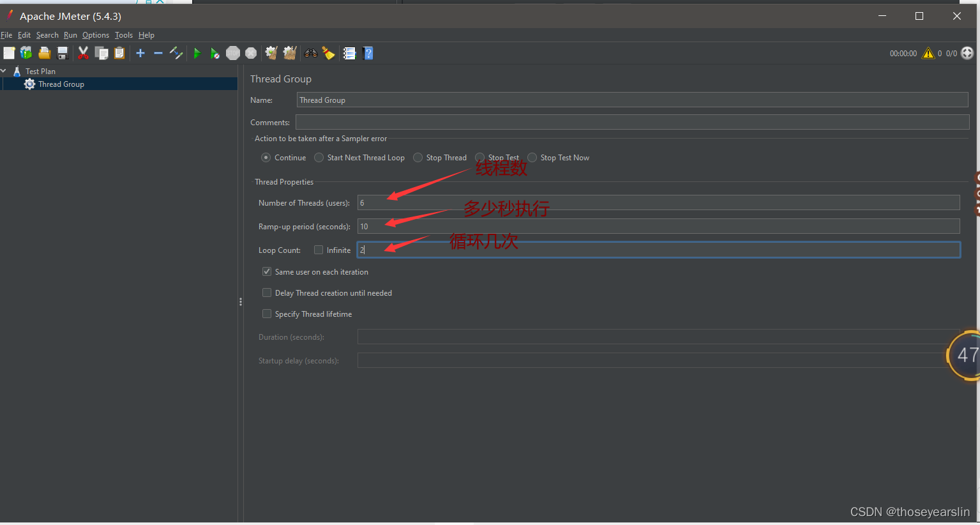Image resolution: width=980 pixels, height=525 pixels.
Task: Toggle the Infinite loop checkbox
Action: pos(319,250)
